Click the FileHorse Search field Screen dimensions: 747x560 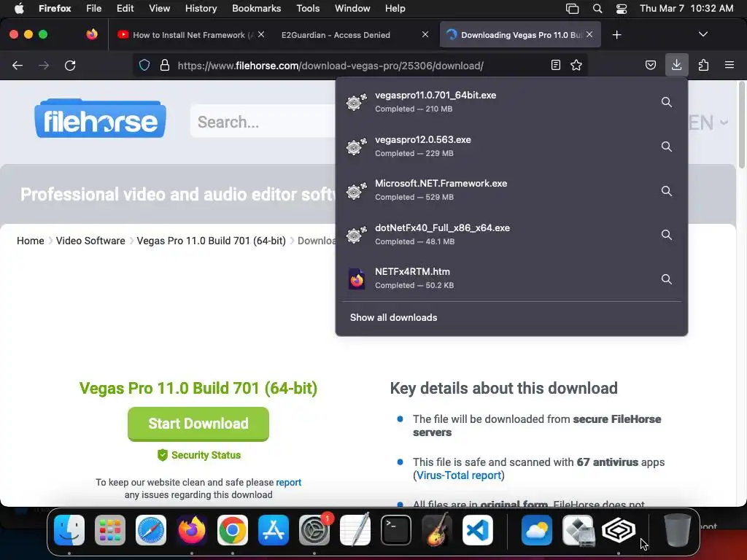pyautogui.click(x=263, y=122)
